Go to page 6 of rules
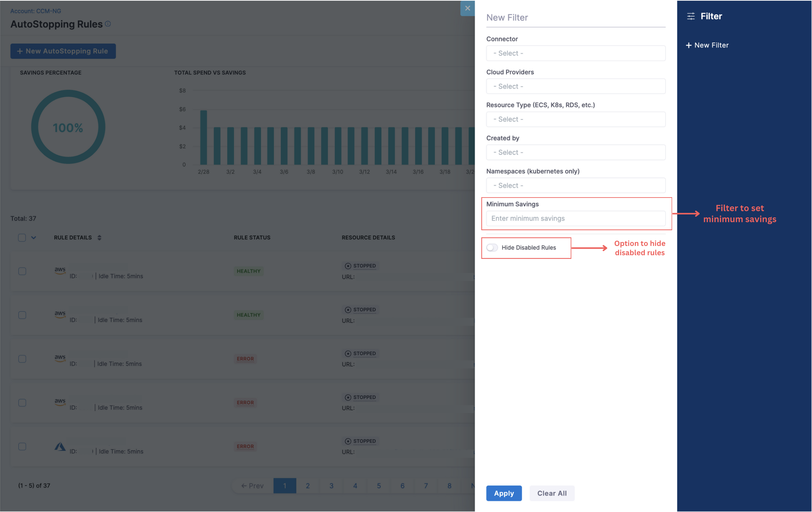The image size is (812, 512). [x=402, y=485]
